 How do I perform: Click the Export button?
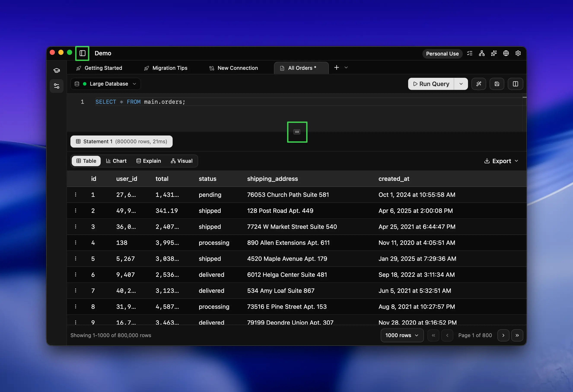[501, 161]
